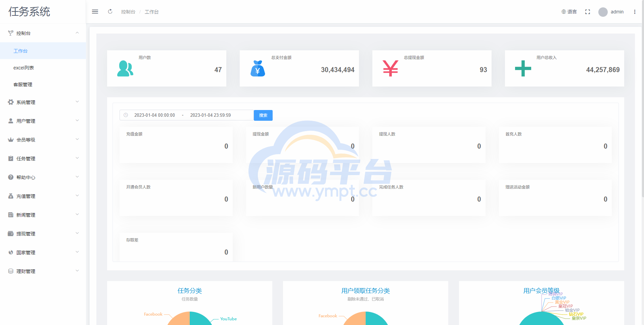
Task: Click the 系统管理 gear icon
Action: pyautogui.click(x=11, y=102)
